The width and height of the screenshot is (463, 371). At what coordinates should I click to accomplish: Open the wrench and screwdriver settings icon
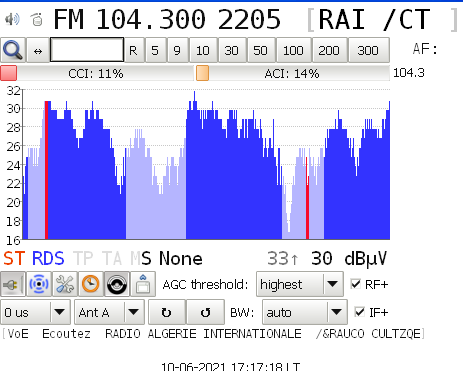pyautogui.click(x=65, y=284)
